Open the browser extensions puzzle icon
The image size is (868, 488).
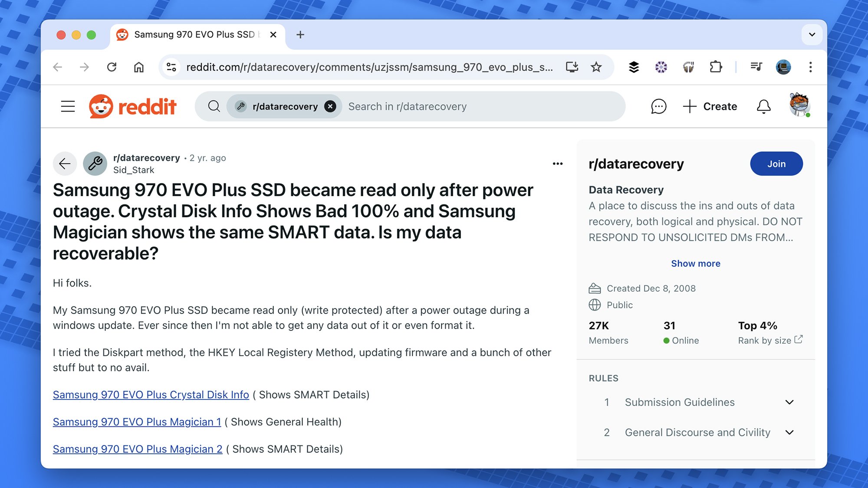(715, 67)
